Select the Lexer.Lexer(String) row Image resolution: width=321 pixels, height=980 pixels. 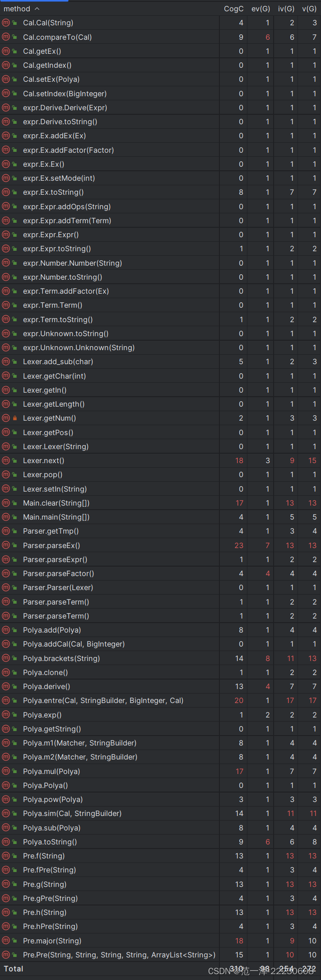point(160,446)
